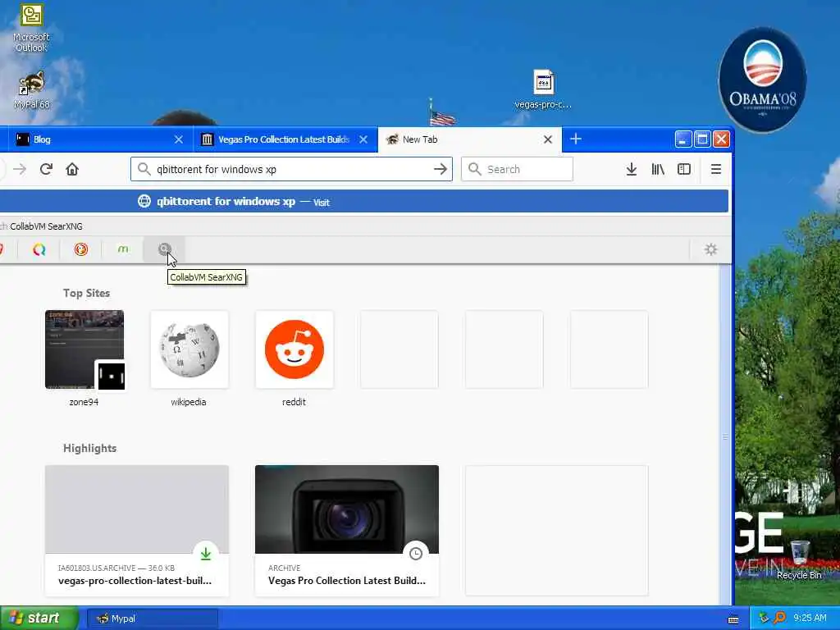Open the vegas-pro-c... file on desktop
840x630 pixels.
[x=543, y=89]
